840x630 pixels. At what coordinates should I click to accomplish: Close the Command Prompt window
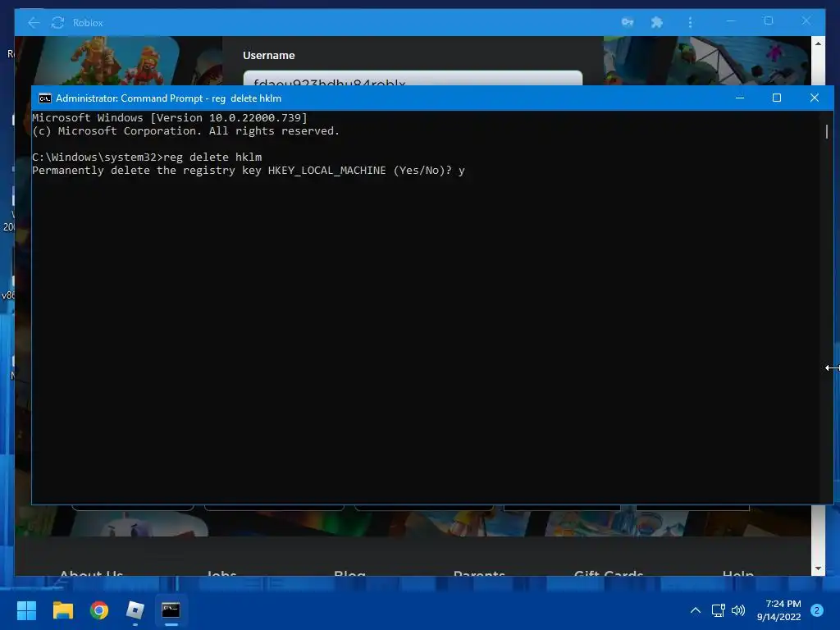(x=815, y=98)
